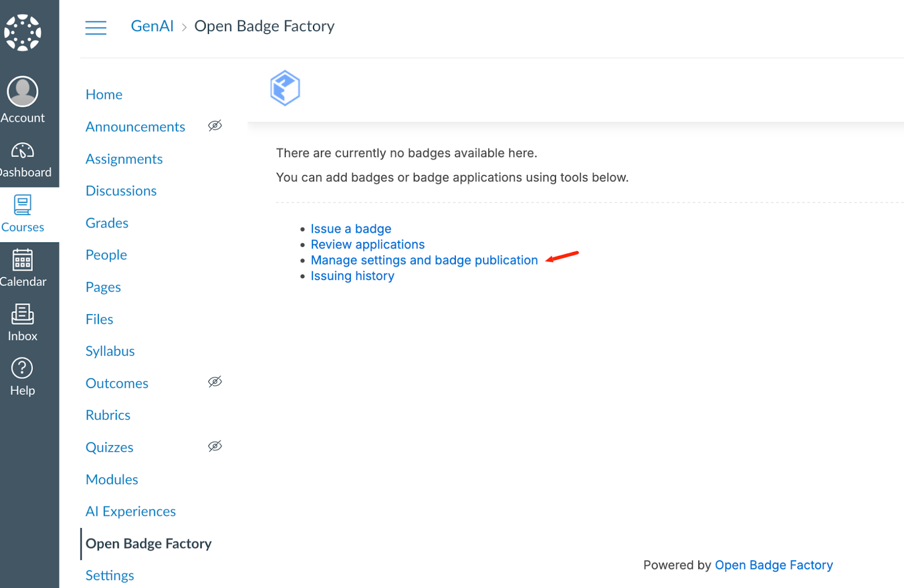The height and width of the screenshot is (588, 904).
Task: Click Manage settings and badge publication
Action: (x=424, y=260)
